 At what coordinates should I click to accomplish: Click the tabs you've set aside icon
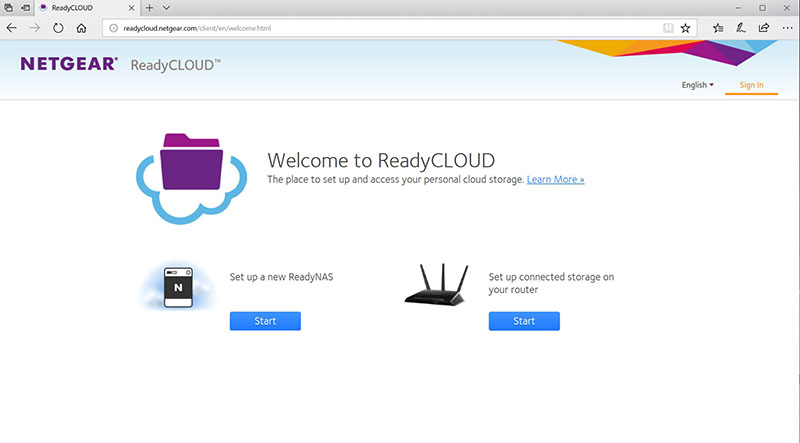(x=9, y=8)
